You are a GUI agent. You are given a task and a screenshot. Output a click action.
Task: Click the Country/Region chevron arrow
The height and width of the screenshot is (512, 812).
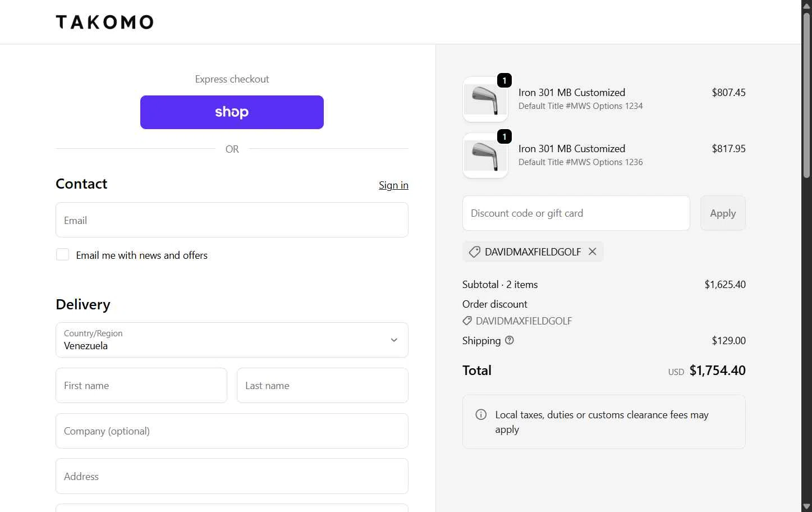(394, 340)
